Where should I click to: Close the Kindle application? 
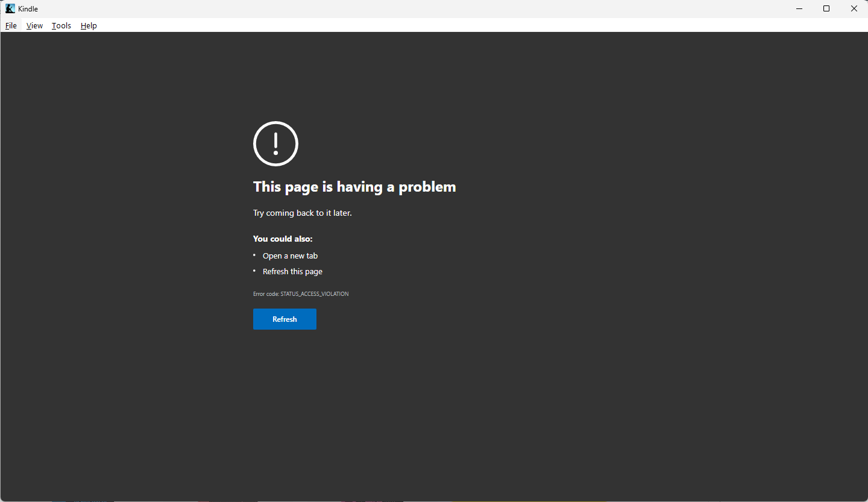(x=854, y=8)
